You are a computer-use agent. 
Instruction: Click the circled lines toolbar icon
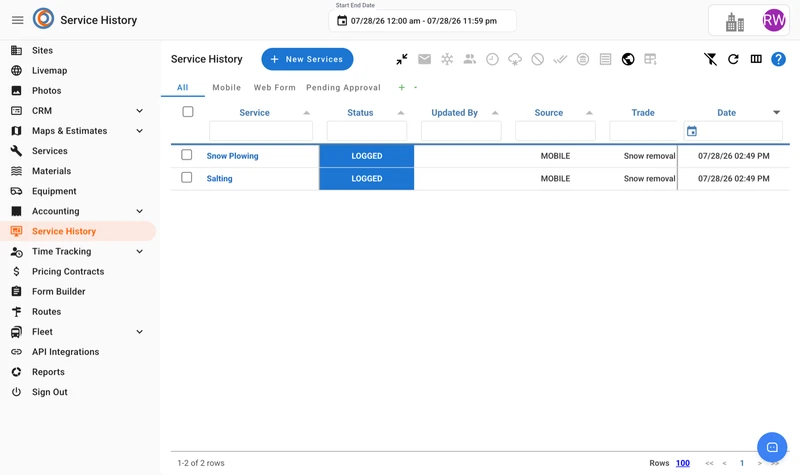click(583, 59)
